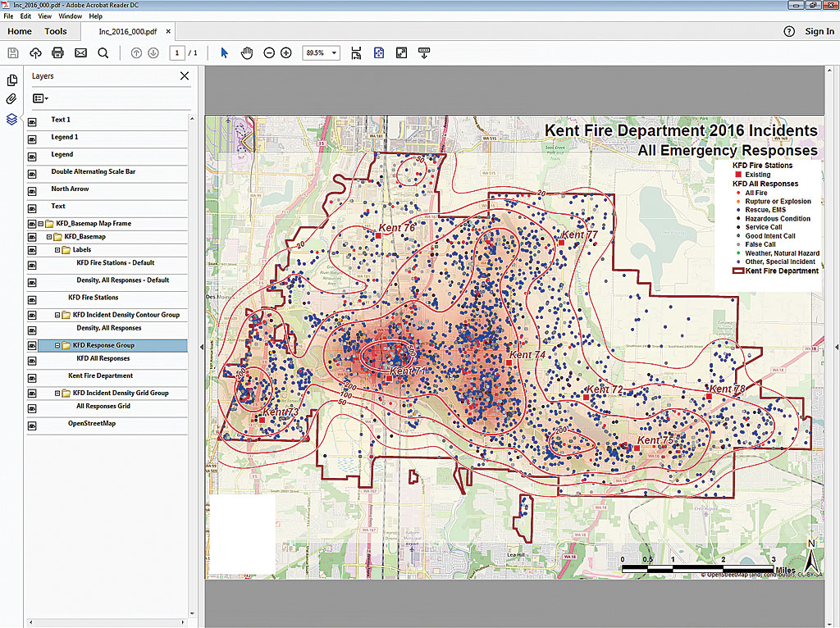Screen dimensions: 840x628
Task: Switch to the Tools tab
Action: (x=56, y=31)
